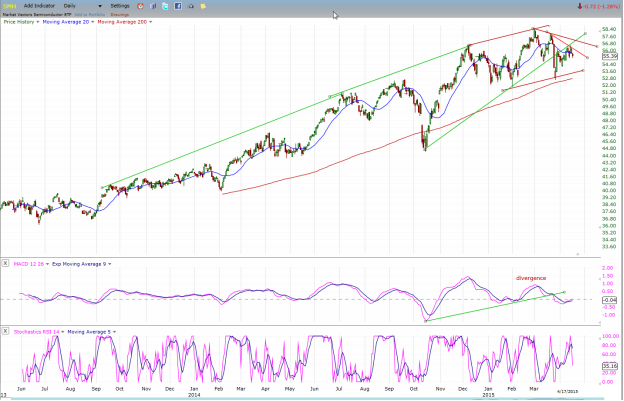Close the MACD indicator panel
Image resolution: width=624 pixels, height=401 pixels.
(5, 263)
